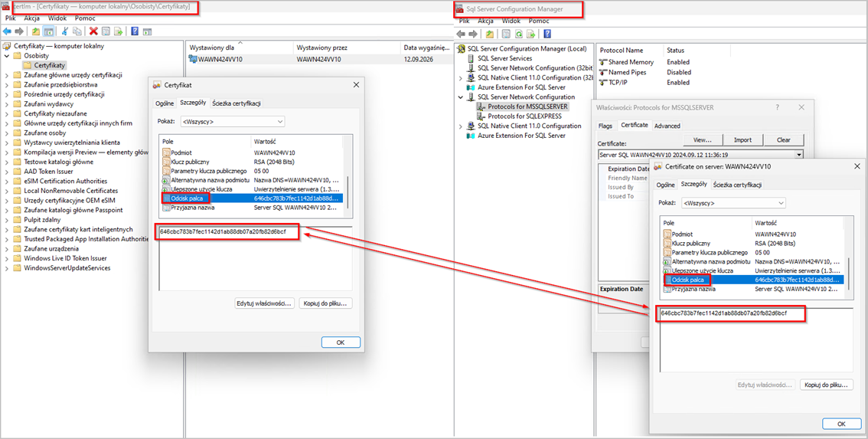868x439 pixels.
Task: Click Back arrow in SQL Server Configuration Manager
Action: tap(461, 34)
